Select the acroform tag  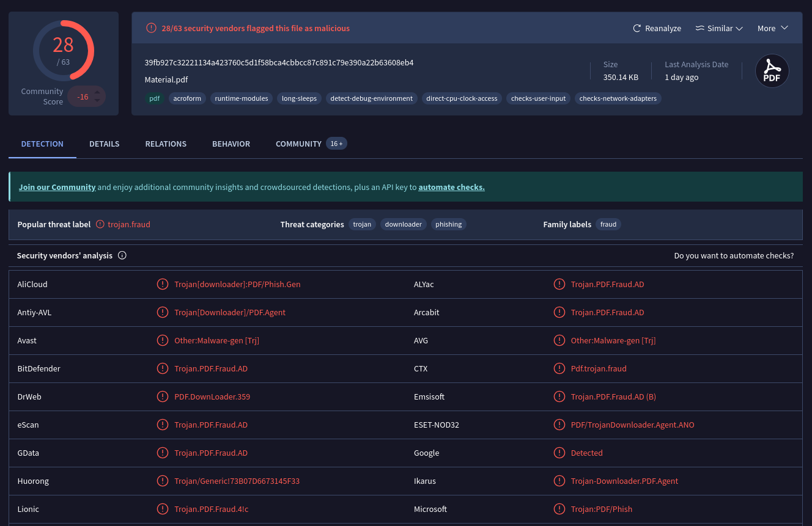point(187,98)
